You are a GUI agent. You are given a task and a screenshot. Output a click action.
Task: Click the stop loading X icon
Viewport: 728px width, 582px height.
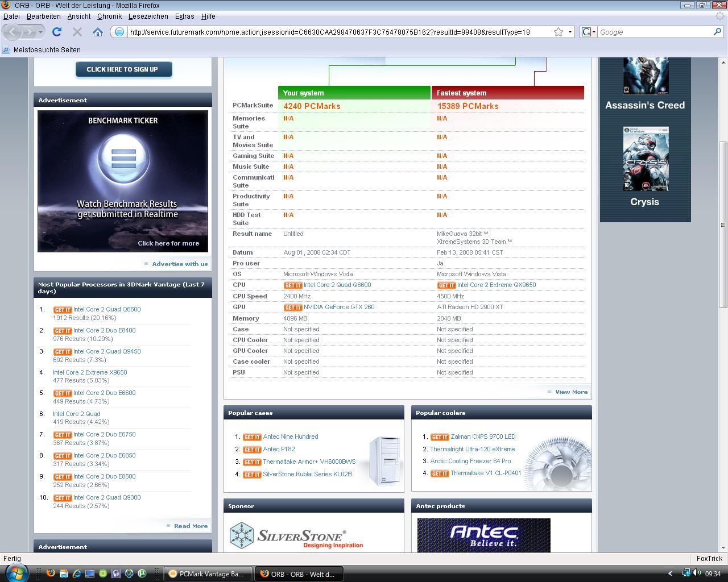pos(77,32)
